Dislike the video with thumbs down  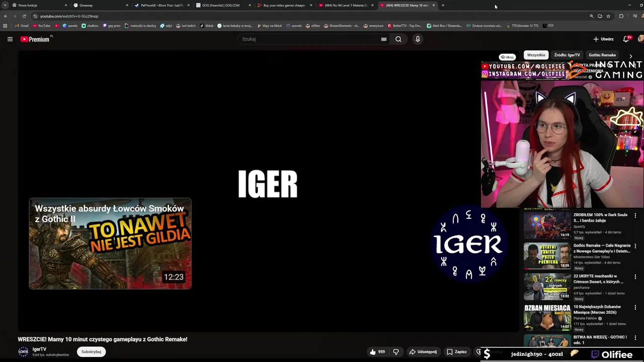coord(396,352)
